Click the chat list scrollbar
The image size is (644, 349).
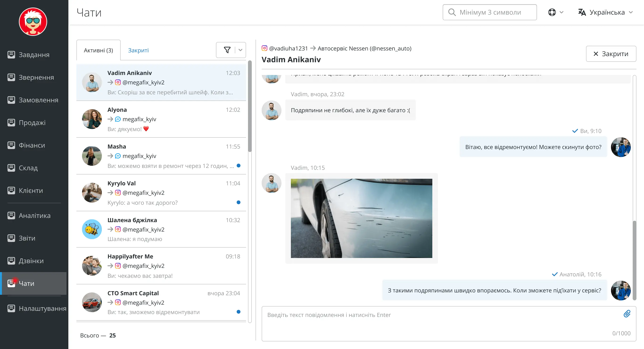click(250, 106)
